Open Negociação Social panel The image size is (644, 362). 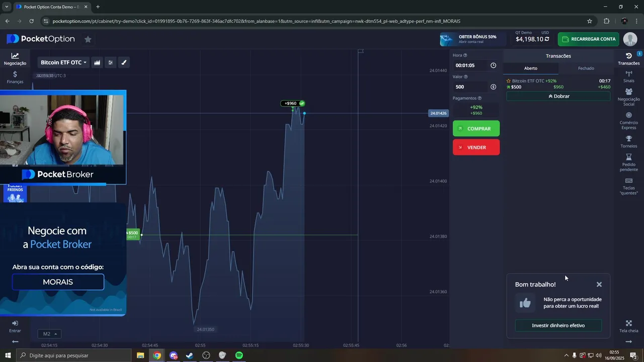[x=629, y=97]
